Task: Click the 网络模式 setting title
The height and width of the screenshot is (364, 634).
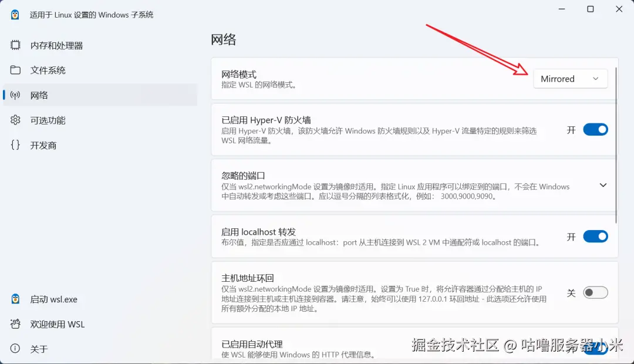Action: pyautogui.click(x=239, y=75)
